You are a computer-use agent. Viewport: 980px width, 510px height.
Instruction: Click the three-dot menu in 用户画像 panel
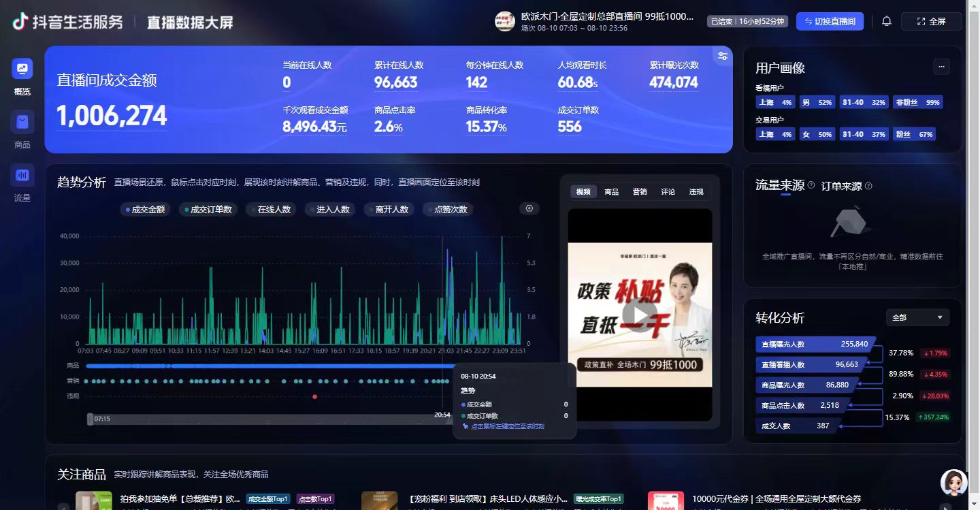coord(941,66)
